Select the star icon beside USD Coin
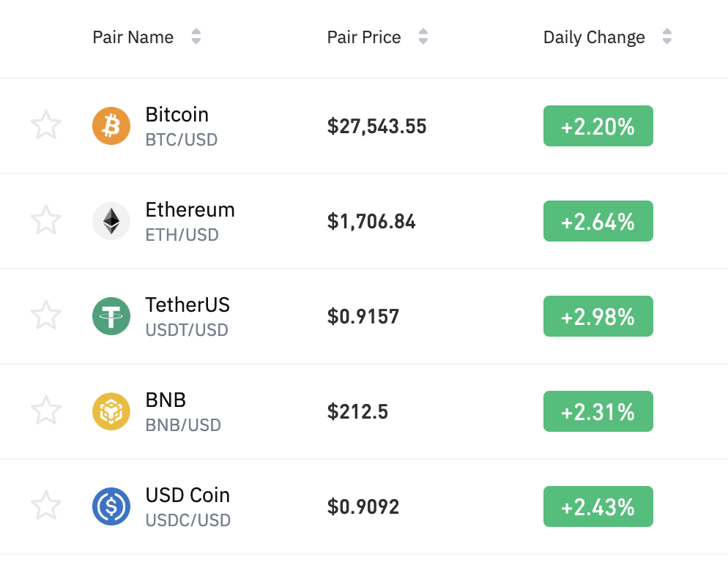This screenshot has width=728, height=565. pos(46,506)
